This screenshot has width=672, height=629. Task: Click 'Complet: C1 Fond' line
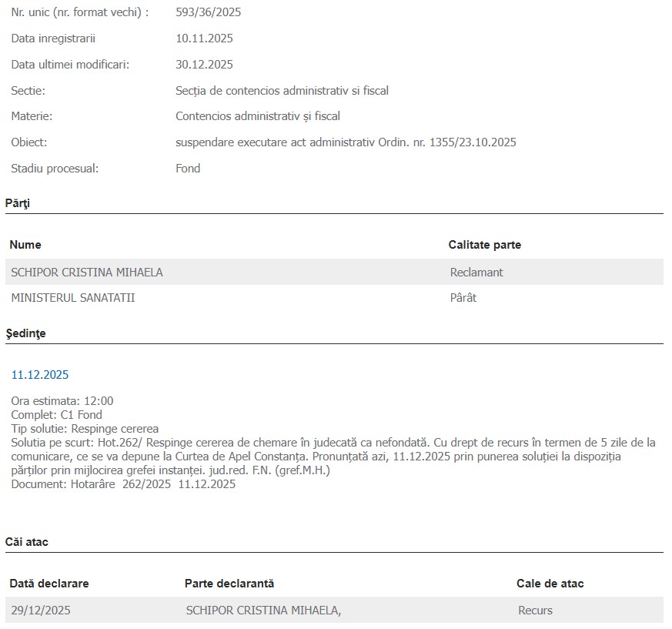click(56, 415)
